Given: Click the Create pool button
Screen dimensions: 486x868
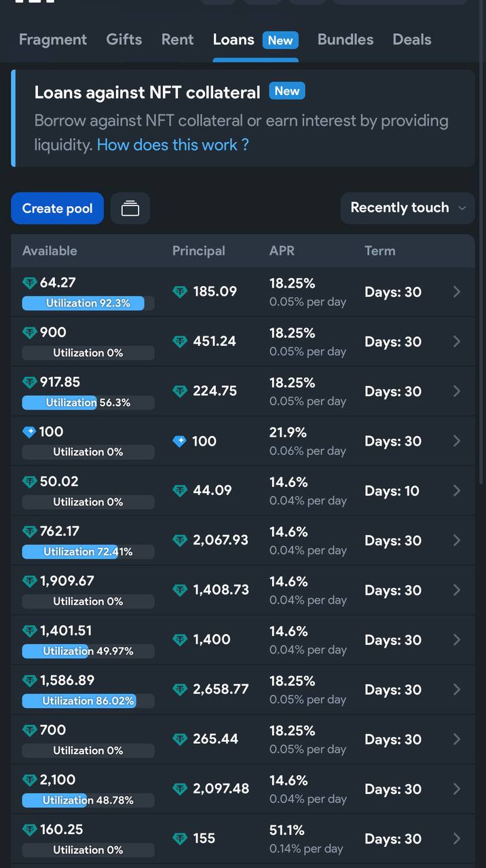Looking at the screenshot, I should [x=57, y=208].
